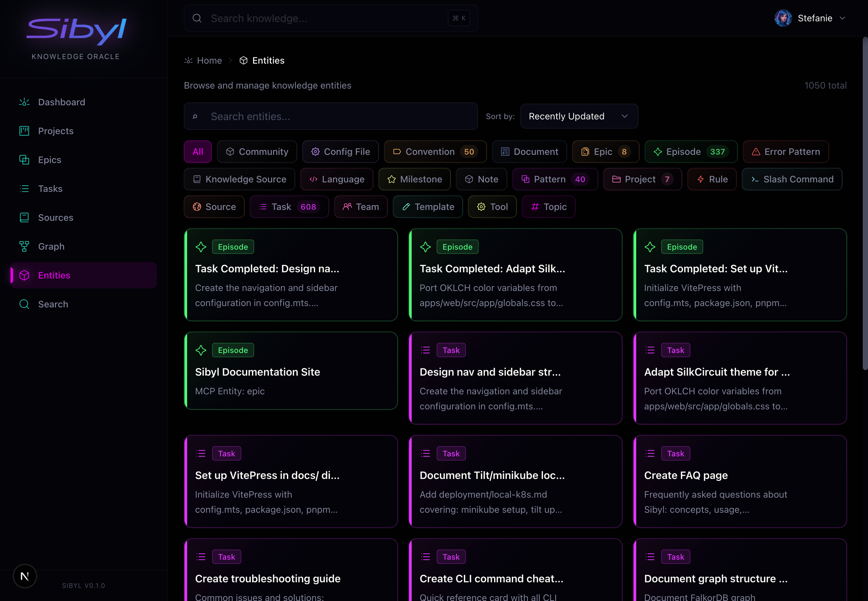Select Entities in the sidebar menu
The width and height of the screenshot is (868, 601).
click(x=54, y=275)
